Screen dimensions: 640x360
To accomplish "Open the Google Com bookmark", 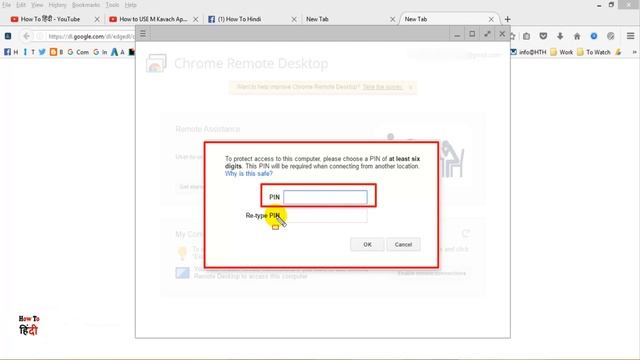I will [x=78, y=52].
